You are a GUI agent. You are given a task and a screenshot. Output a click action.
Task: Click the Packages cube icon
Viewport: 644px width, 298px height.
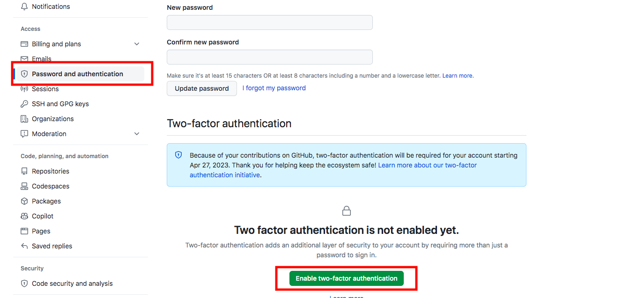pos(24,201)
